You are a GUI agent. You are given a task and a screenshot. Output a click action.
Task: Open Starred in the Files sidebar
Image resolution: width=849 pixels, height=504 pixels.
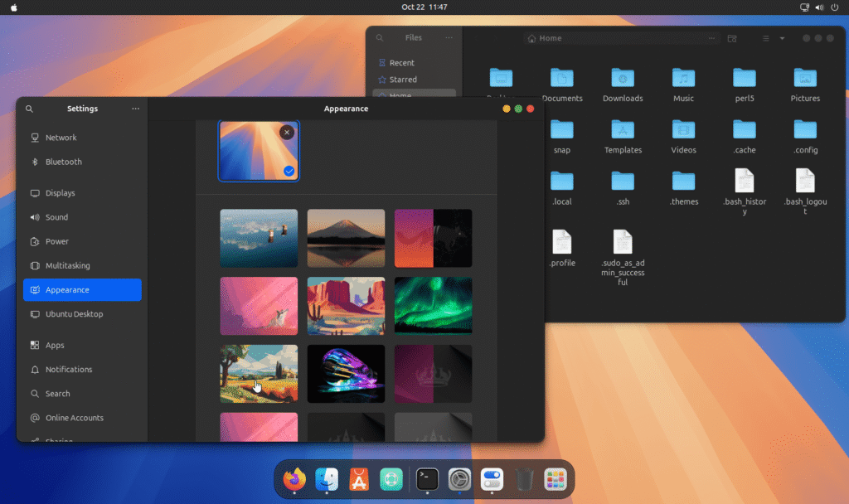tap(403, 80)
